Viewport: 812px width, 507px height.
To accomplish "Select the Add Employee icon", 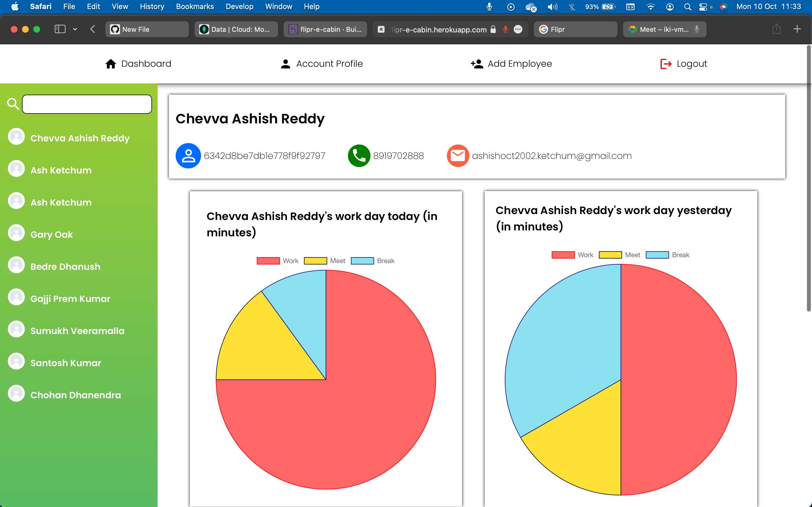I will 476,64.
